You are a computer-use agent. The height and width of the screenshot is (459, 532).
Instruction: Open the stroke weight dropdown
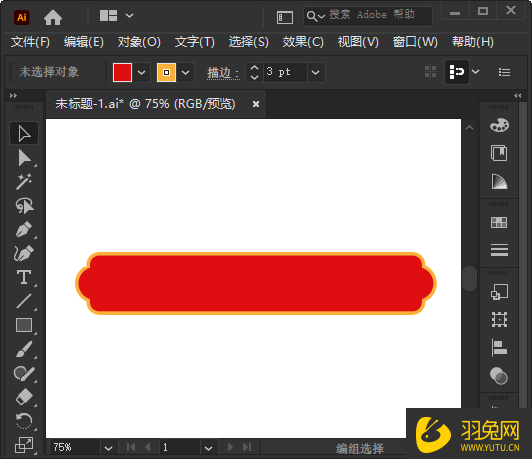[316, 72]
